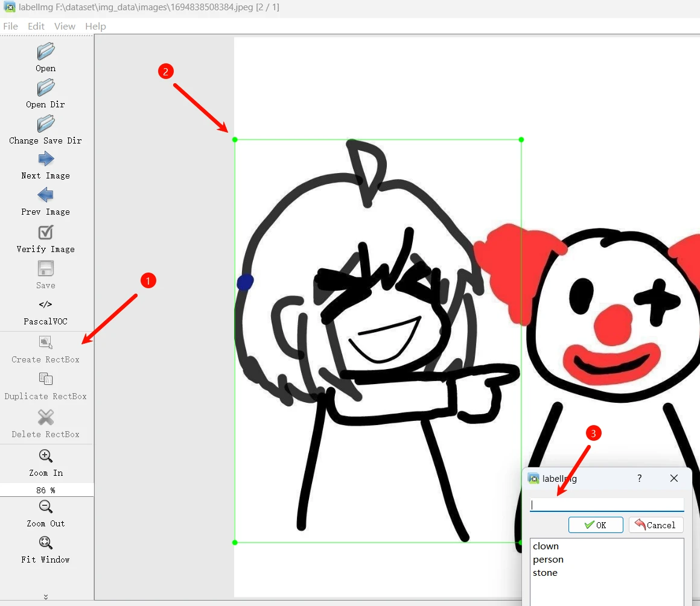Screen dimensions: 700x606
Task: Open the View menu
Action: [x=65, y=26]
